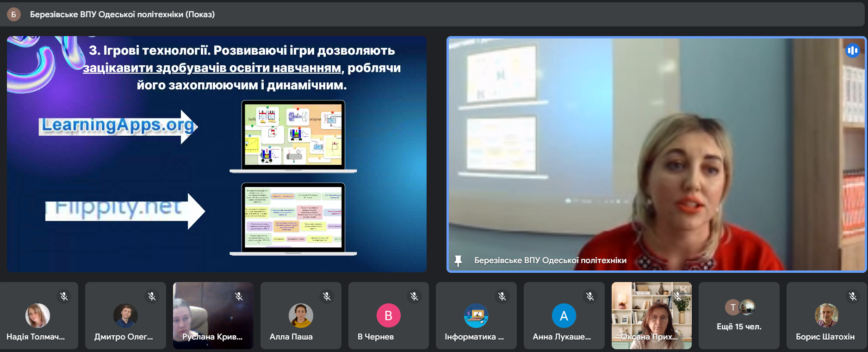
Task: Click the Flippity.net arrow label on the slide
Action: [124, 210]
